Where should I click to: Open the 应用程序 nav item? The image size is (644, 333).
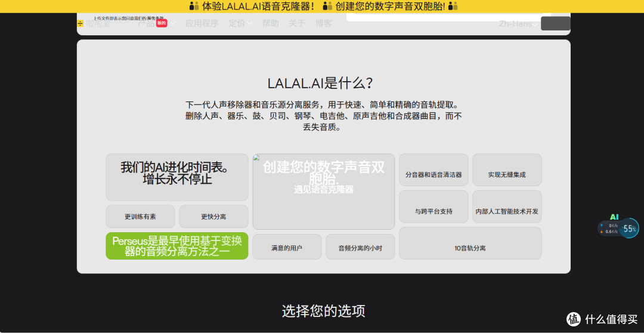pos(202,23)
